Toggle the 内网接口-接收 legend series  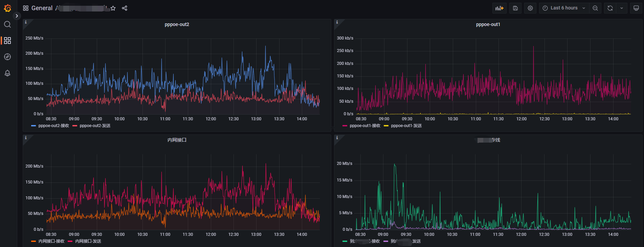click(x=51, y=241)
